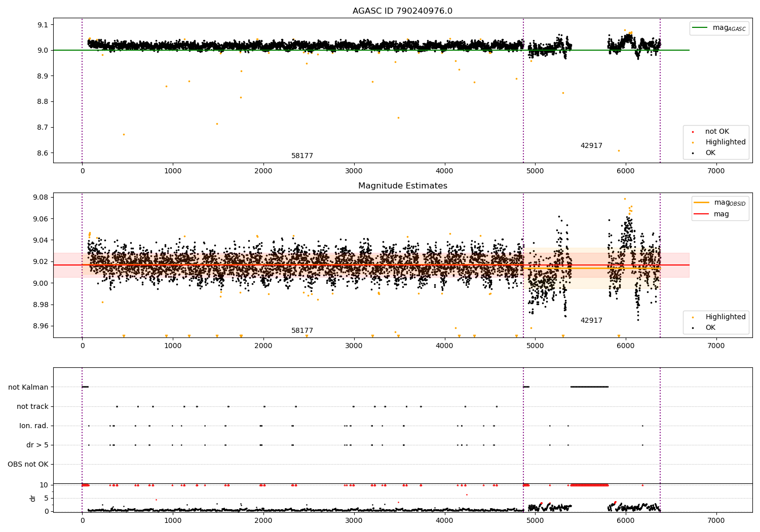Click the 8.8 y-axis tick label
The image size is (760, 532).
tap(43, 102)
